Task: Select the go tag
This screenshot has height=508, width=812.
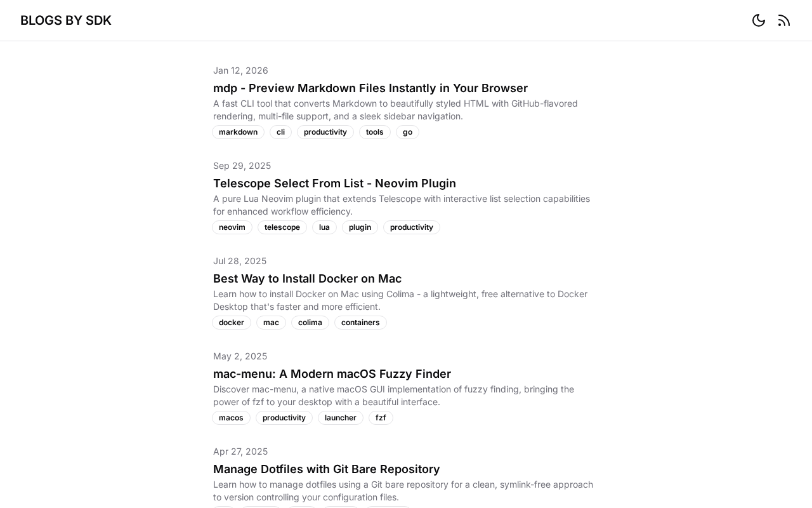Action: pos(407,132)
